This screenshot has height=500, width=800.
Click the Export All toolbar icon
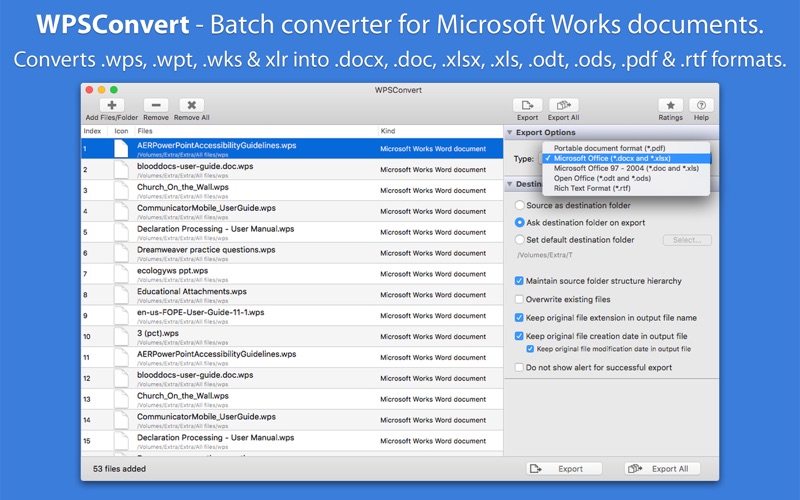pyautogui.click(x=563, y=105)
